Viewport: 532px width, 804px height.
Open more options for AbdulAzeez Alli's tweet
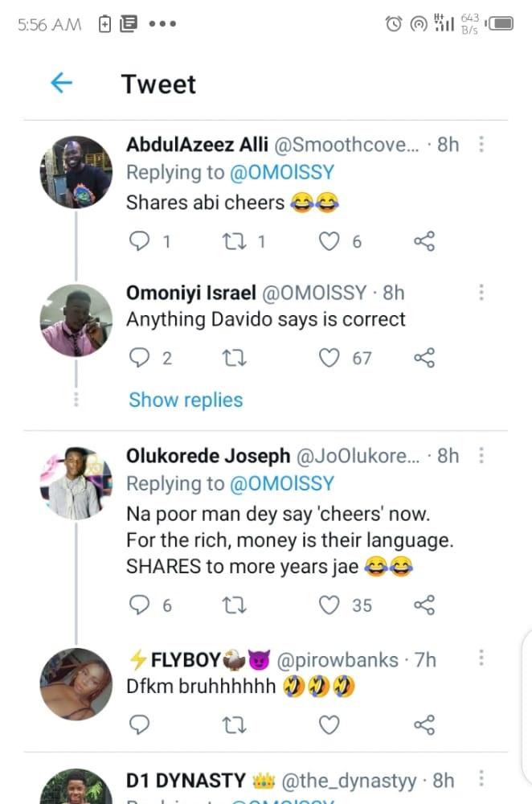pyautogui.click(x=481, y=145)
